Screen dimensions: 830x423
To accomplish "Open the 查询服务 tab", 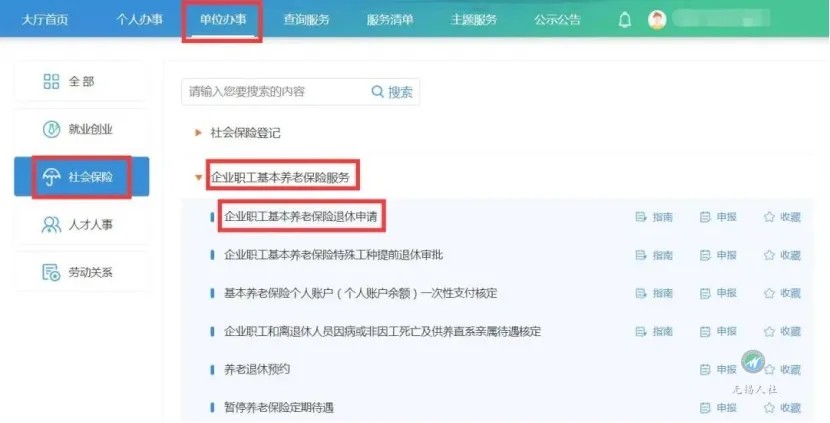I will (x=306, y=20).
